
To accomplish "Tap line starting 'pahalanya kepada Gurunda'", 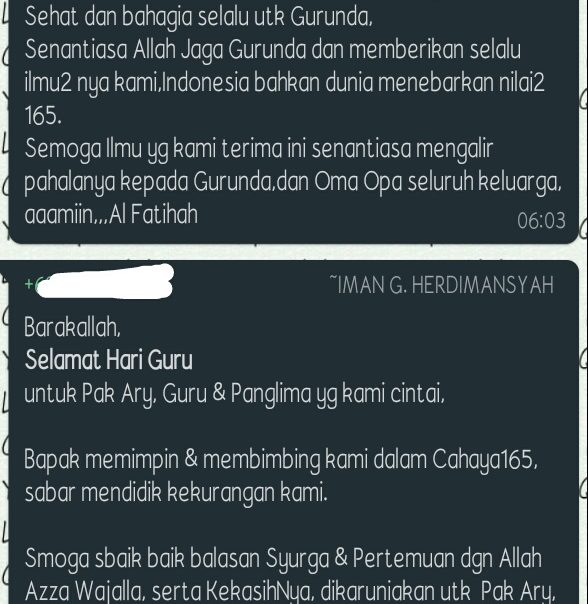I will (x=293, y=182).
